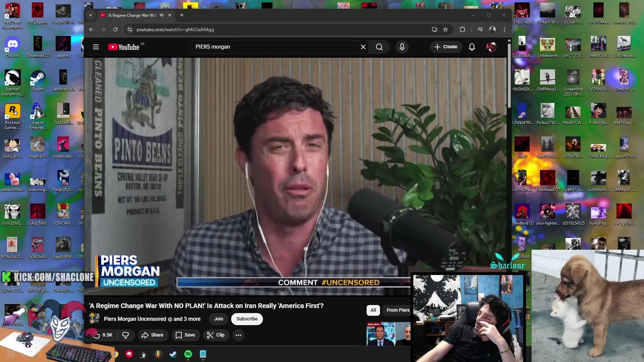644x362 pixels.
Task: Select the '316x316bb' desktop file
Action: tap(522, 14)
